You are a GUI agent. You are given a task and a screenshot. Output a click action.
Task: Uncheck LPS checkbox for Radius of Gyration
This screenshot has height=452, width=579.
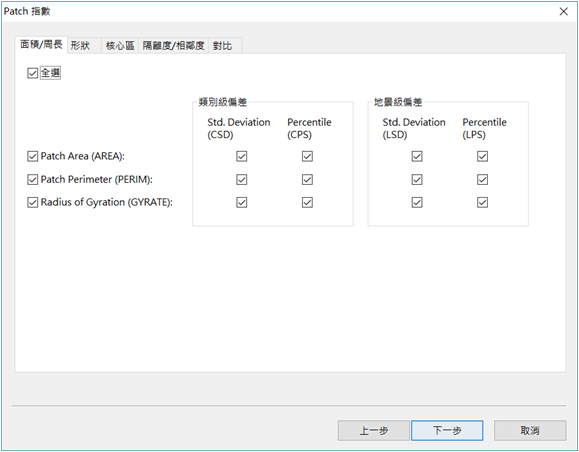point(482,202)
